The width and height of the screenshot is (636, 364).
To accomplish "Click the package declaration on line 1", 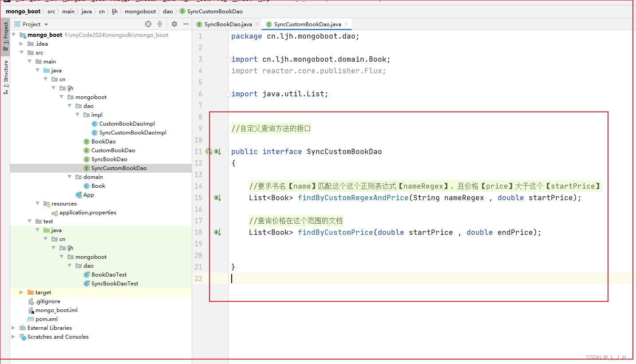I will 295,36.
